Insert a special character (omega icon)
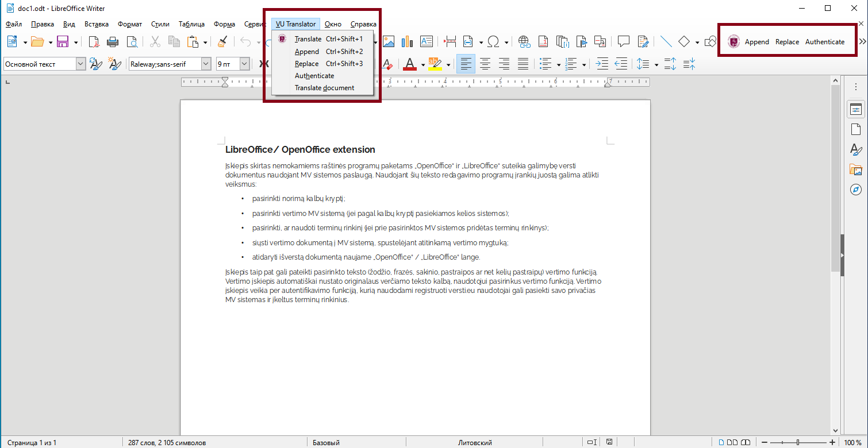Image resolution: width=868 pixels, height=448 pixels. [x=493, y=41]
